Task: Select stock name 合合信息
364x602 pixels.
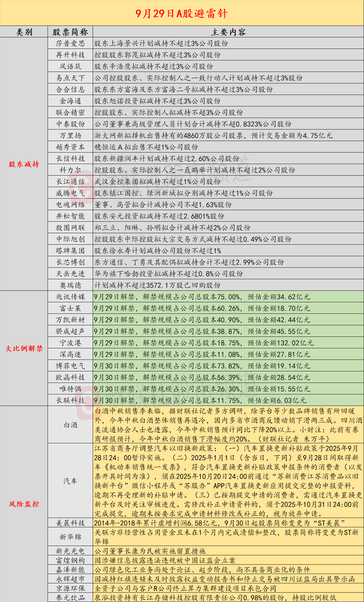Action: 70,89
